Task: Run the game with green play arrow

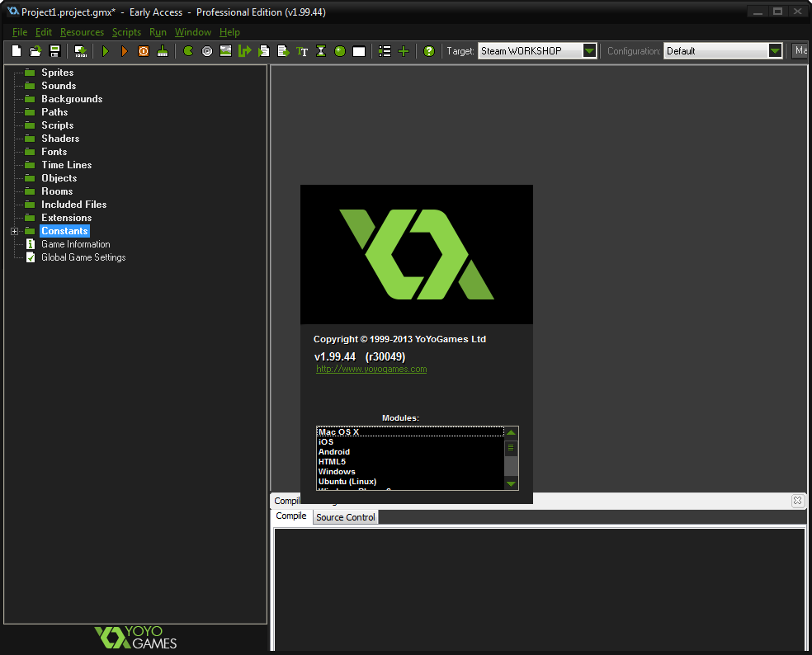Action: click(x=106, y=51)
